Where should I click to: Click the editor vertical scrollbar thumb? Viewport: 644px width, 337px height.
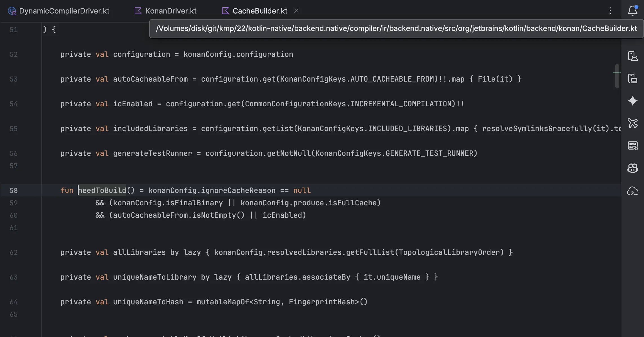[x=617, y=76]
